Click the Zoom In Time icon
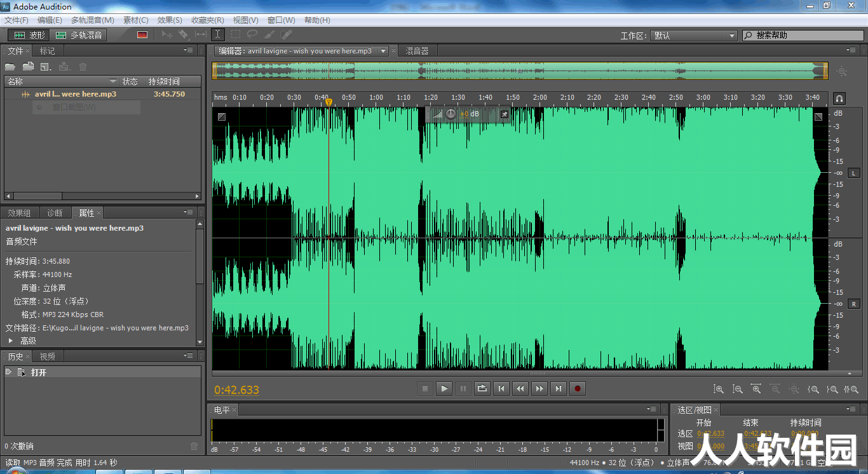This screenshot has width=868, height=474. click(756, 389)
